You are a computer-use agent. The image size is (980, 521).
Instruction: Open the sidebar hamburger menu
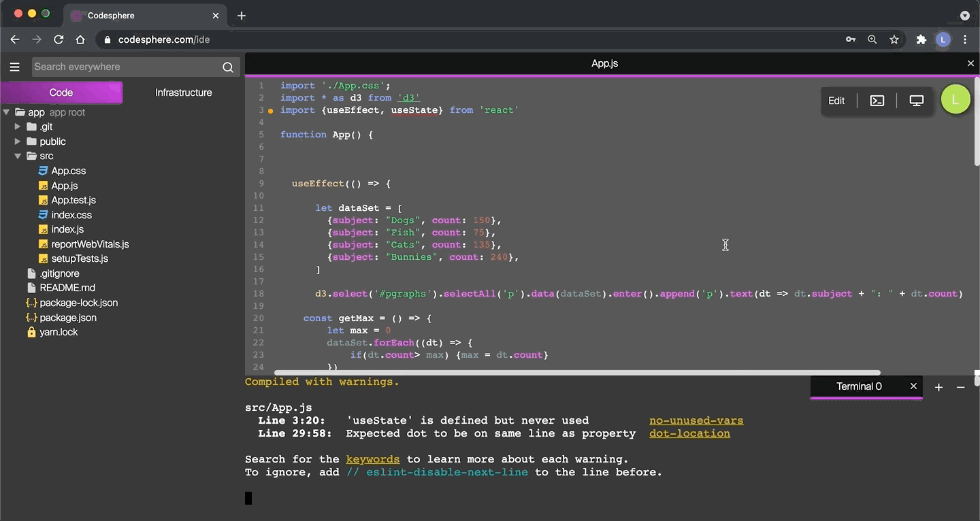click(x=14, y=67)
